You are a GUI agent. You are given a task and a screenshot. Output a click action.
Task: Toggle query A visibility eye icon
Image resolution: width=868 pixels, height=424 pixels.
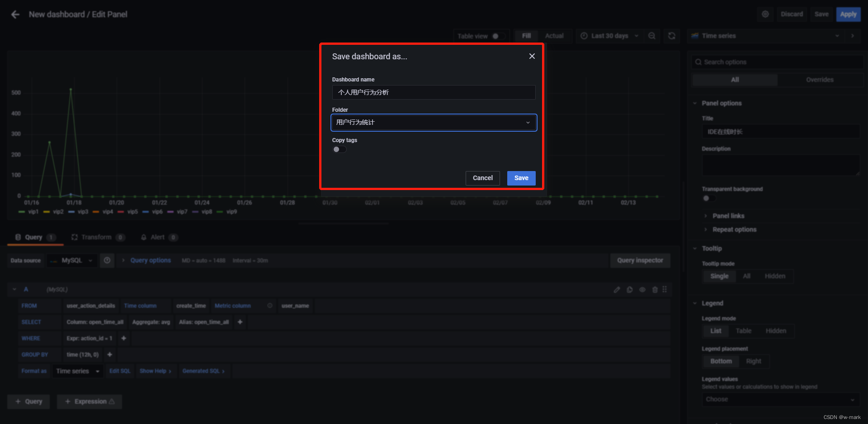(642, 290)
